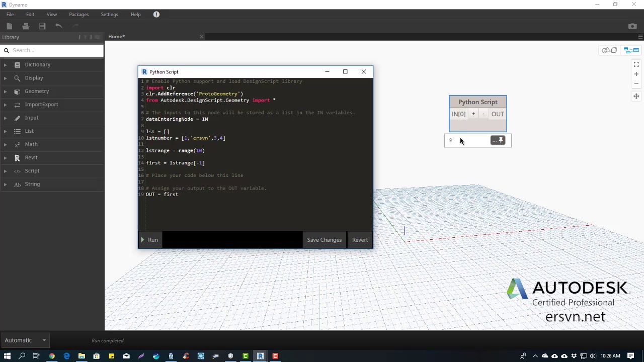Click code line 'first = lstrange[-1]'
Viewport: 644px width, 362px height.
[x=175, y=163]
